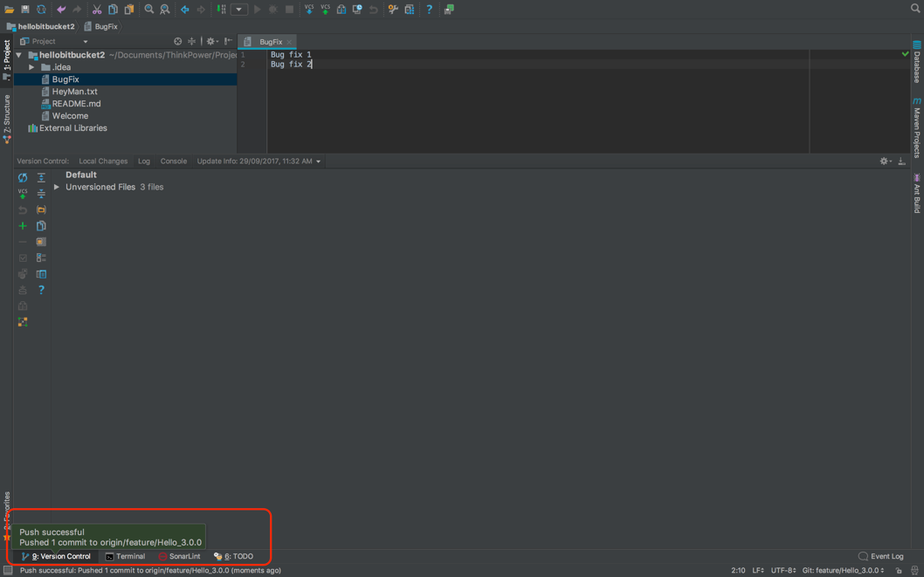Image resolution: width=924 pixels, height=577 pixels.
Task: Change line separator using the LF selector
Action: point(758,571)
